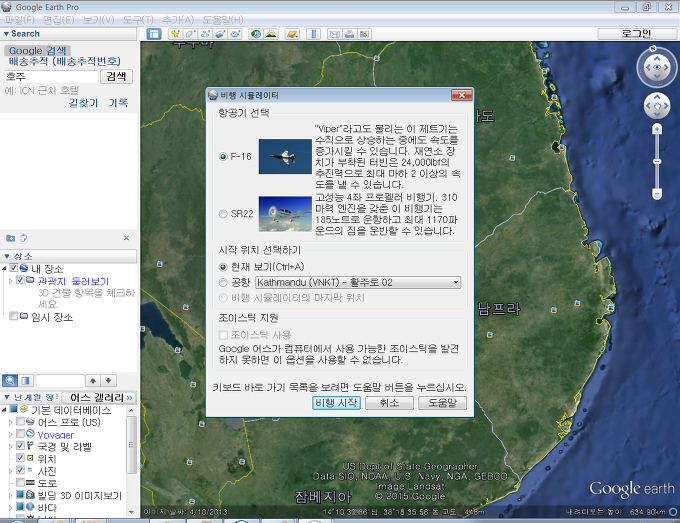Click the copy icon beside Add Folder

click(x=24, y=238)
